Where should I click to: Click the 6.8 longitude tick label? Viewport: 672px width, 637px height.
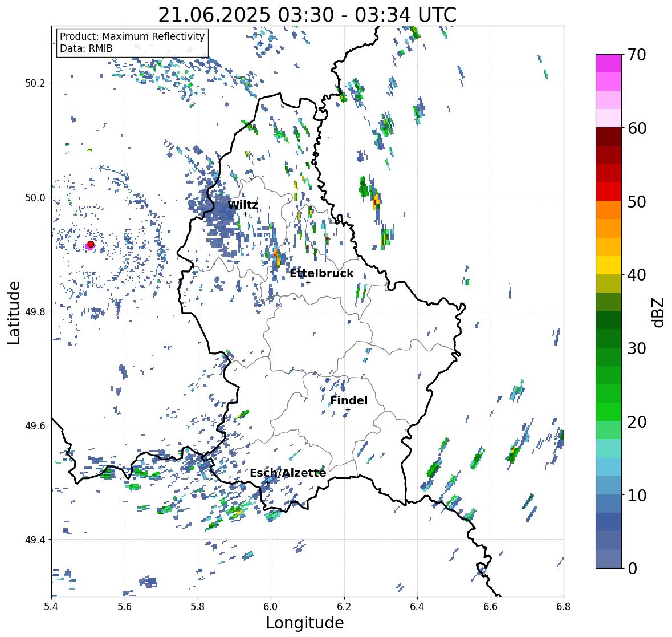click(564, 607)
